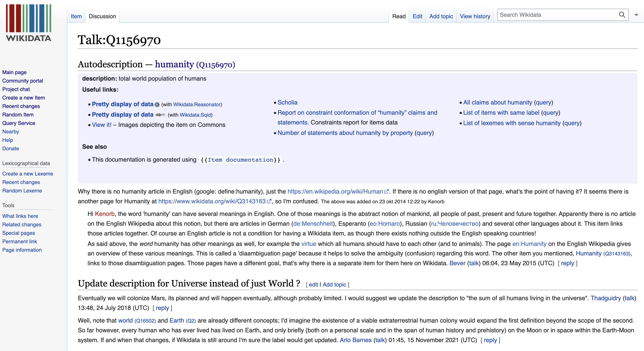644x351 pixels.
Task: Click the Item documentation template link
Action: (240, 160)
